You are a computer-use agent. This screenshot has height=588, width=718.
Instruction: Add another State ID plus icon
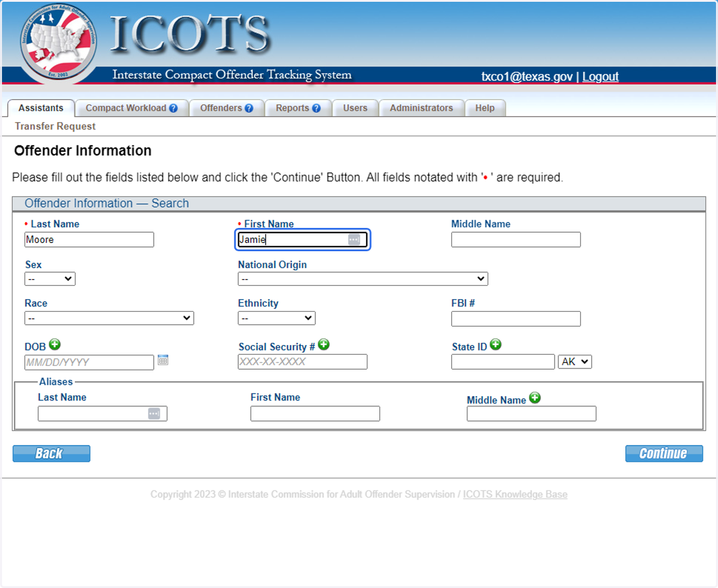pyautogui.click(x=495, y=345)
